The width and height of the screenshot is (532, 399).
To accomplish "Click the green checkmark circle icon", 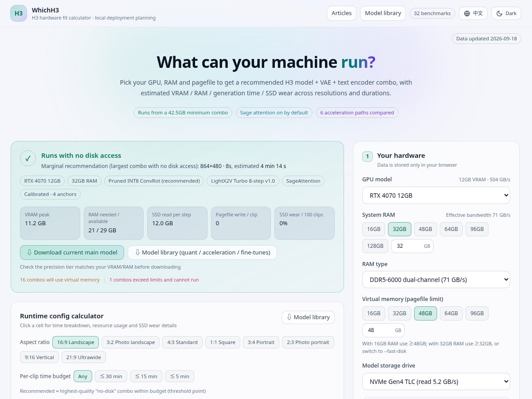I will (x=28, y=158).
